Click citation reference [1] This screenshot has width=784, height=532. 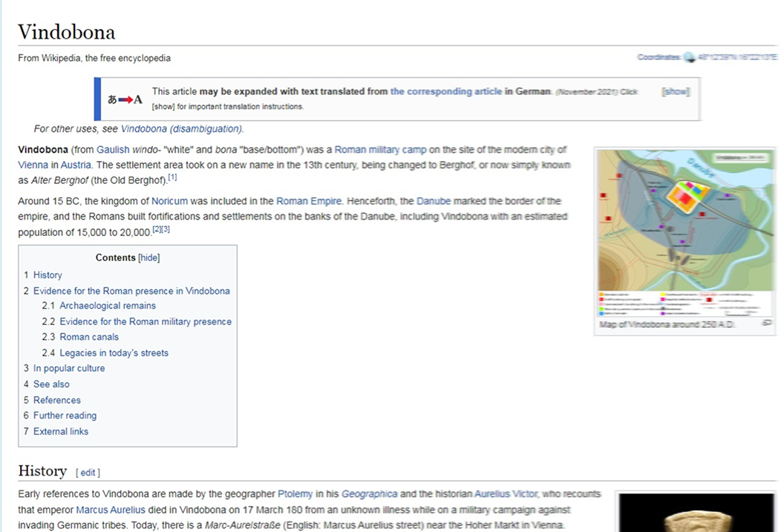coord(172,177)
